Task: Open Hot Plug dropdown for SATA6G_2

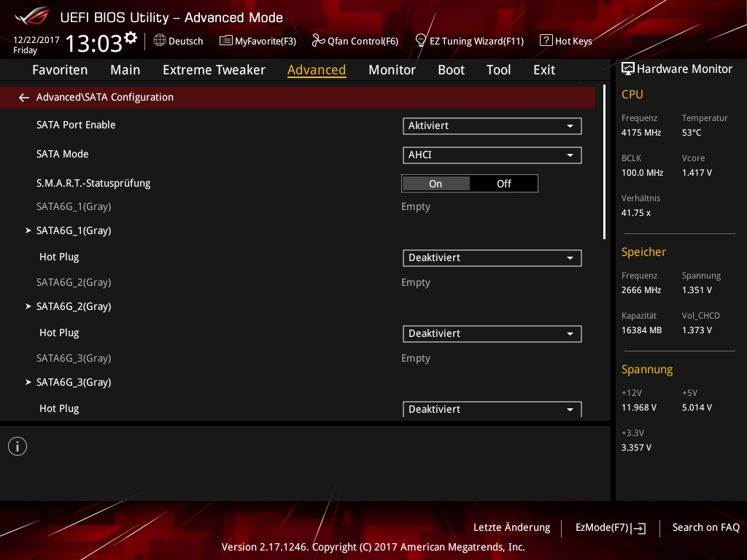Action: (492, 333)
